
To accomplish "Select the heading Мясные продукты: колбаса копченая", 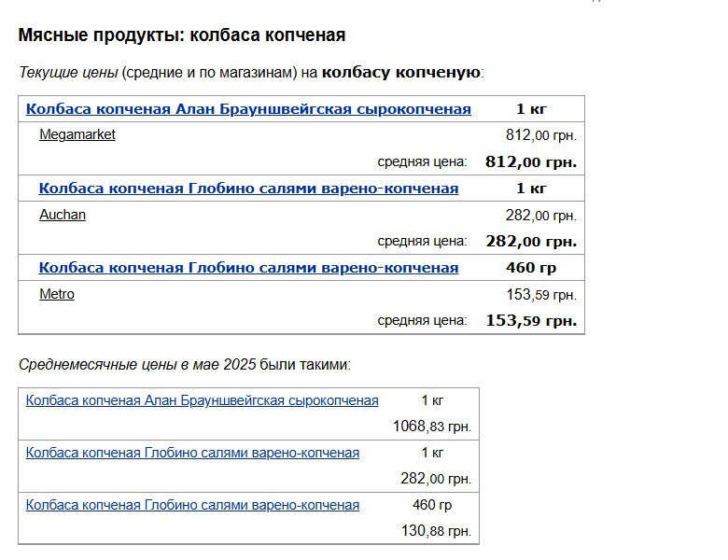I will (x=182, y=35).
